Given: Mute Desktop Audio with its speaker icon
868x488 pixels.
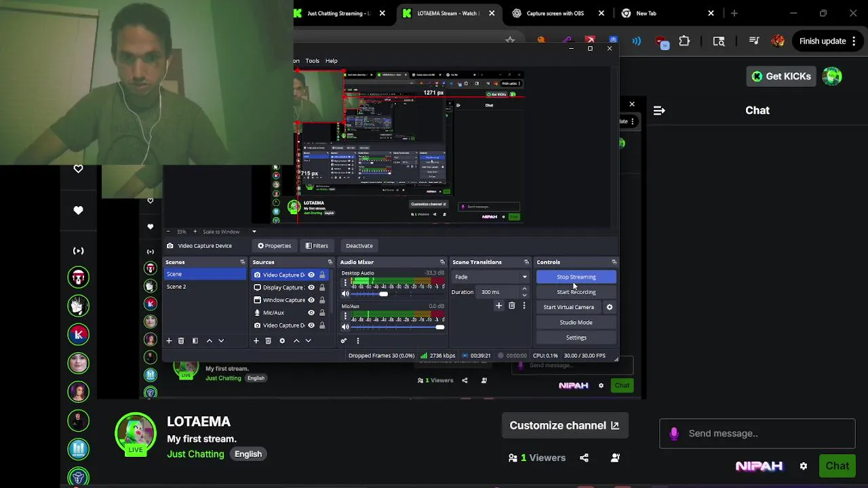Looking at the screenshot, I should point(345,293).
